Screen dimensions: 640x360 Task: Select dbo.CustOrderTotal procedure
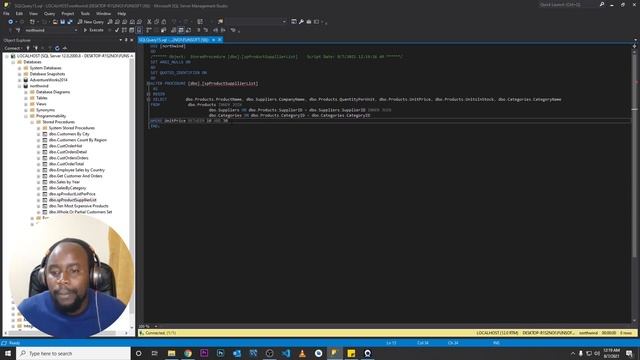[66, 164]
